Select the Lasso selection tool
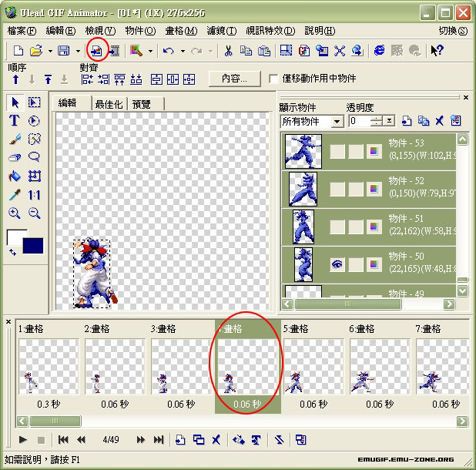 point(34,157)
